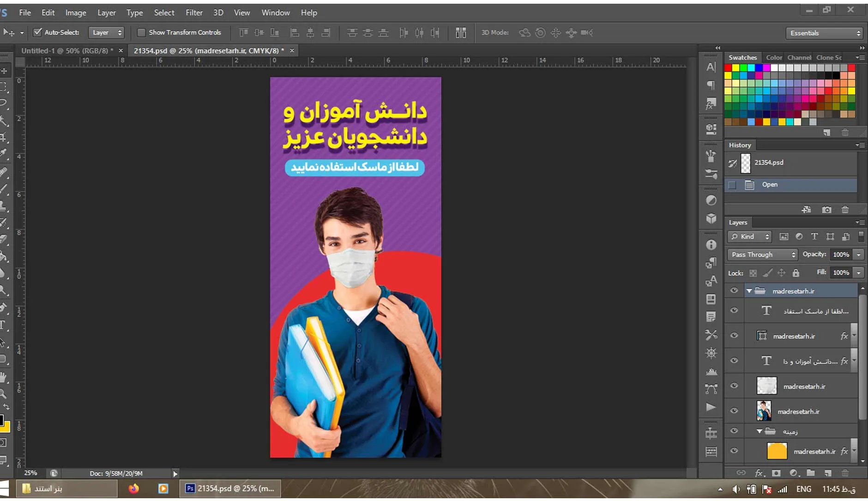Collapse the زمینه group triangle
Viewport: 868px width, 501px height.
click(759, 431)
